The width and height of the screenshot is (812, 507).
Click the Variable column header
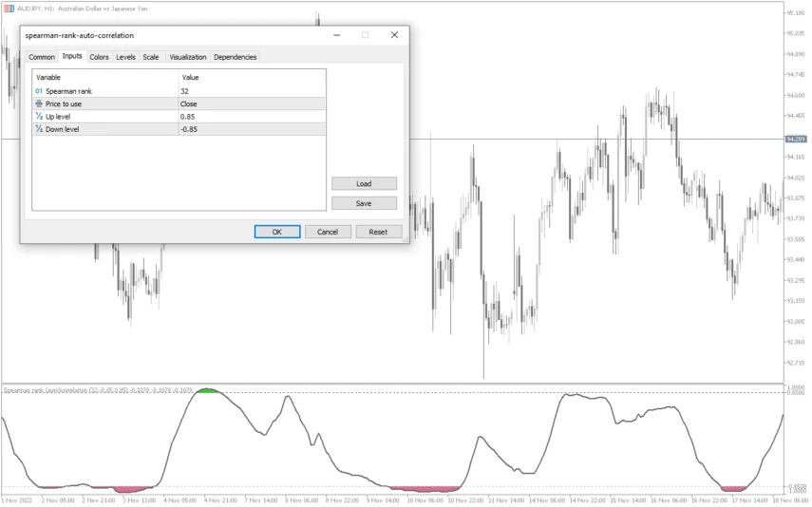point(105,77)
